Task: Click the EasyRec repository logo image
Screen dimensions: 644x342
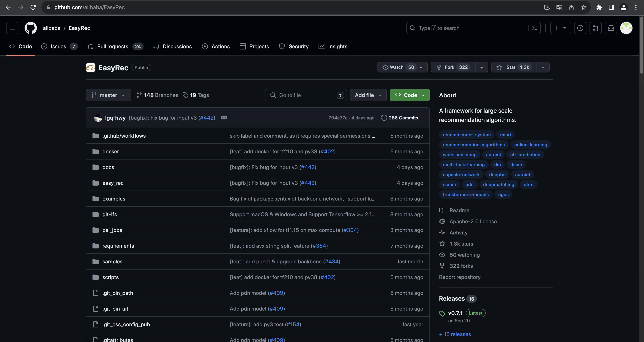Action: [91, 67]
